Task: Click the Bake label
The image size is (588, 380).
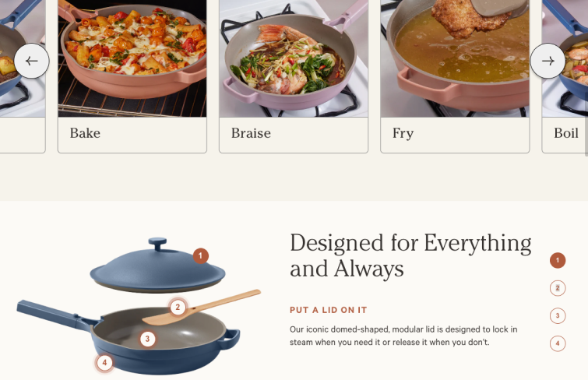Action: click(x=85, y=133)
